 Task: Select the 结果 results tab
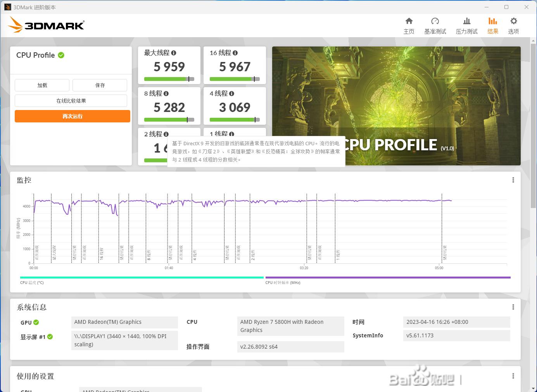[493, 26]
